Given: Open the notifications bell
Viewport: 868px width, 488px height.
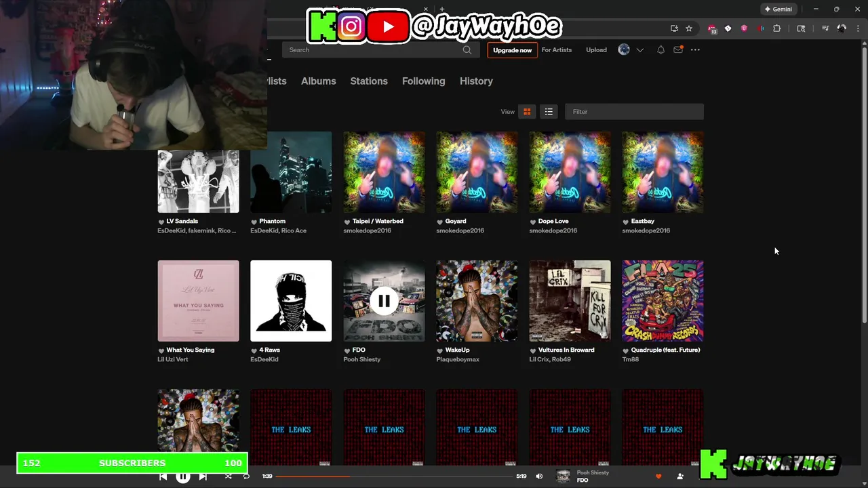Looking at the screenshot, I should pyautogui.click(x=660, y=50).
